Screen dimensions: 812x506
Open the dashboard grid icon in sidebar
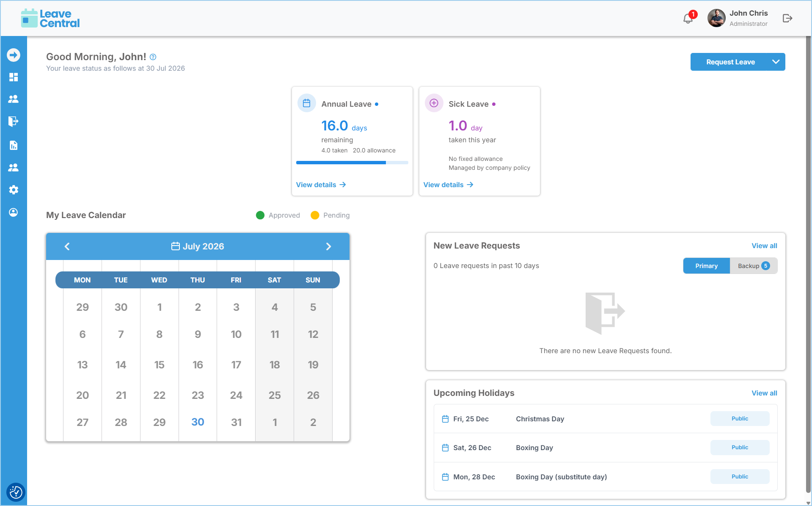click(14, 77)
